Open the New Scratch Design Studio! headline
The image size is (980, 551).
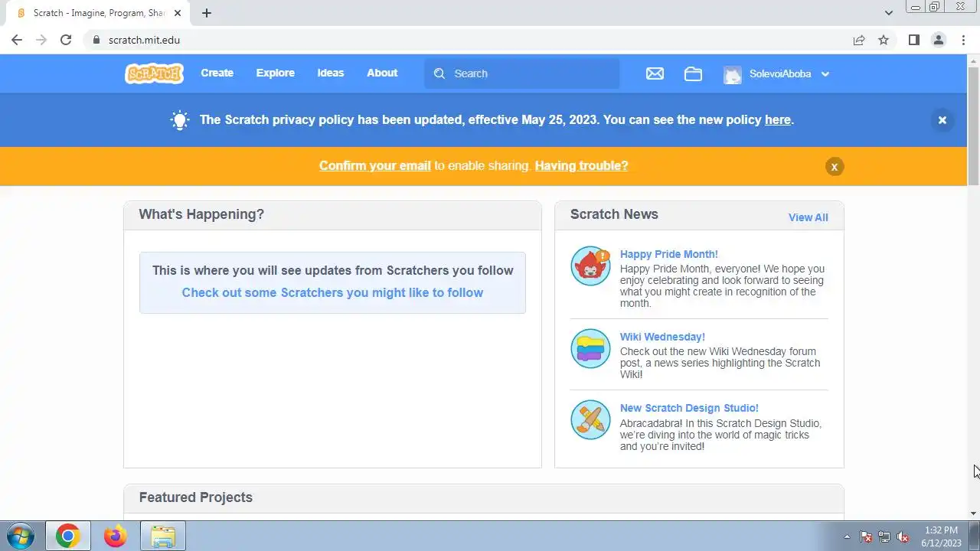pos(689,408)
